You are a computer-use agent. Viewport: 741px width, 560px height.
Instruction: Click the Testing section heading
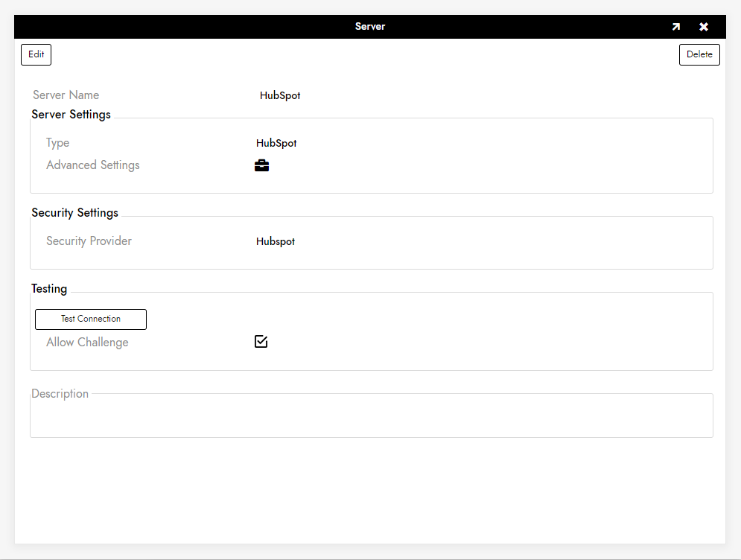tap(49, 289)
